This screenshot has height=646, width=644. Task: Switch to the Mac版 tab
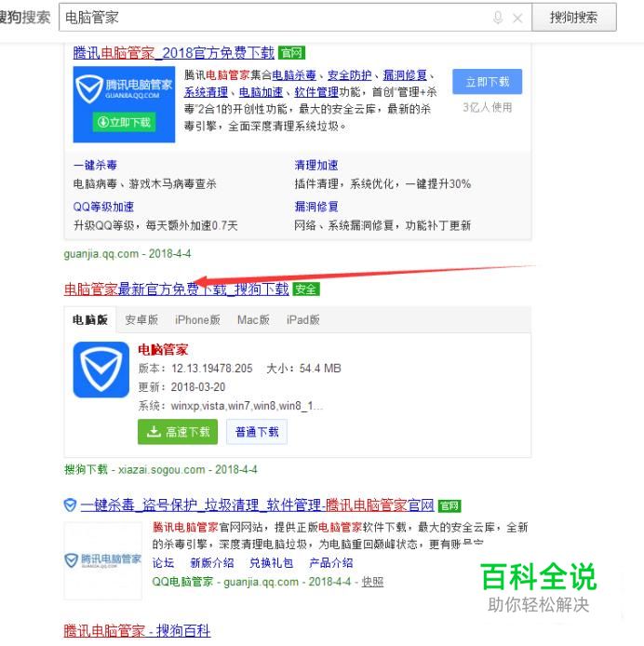click(x=253, y=319)
